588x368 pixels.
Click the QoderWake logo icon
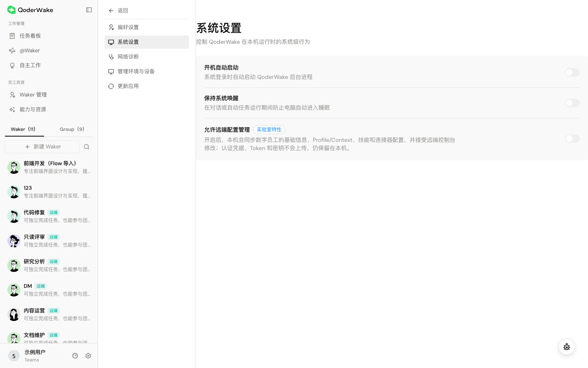coord(11,10)
